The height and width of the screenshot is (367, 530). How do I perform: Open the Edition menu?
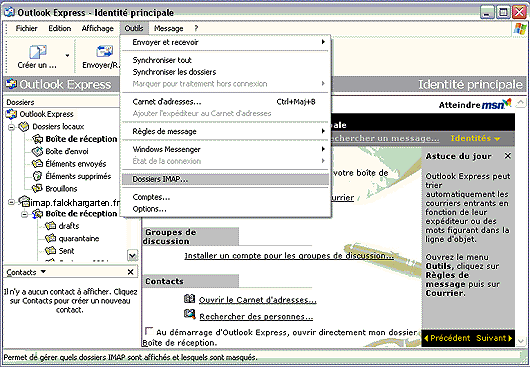pos(59,28)
